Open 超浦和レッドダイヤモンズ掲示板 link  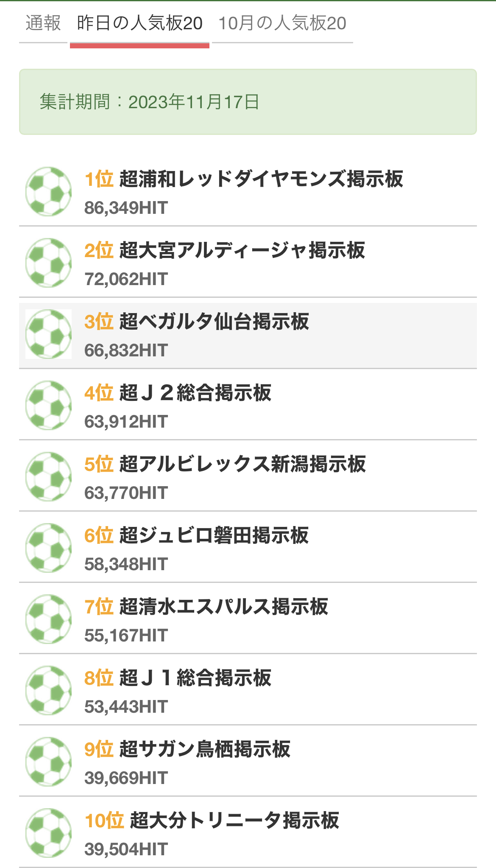261,179
